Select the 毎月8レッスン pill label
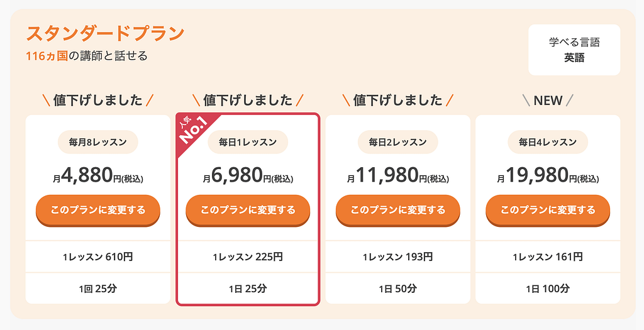The height and width of the screenshot is (330, 644). [x=98, y=143]
